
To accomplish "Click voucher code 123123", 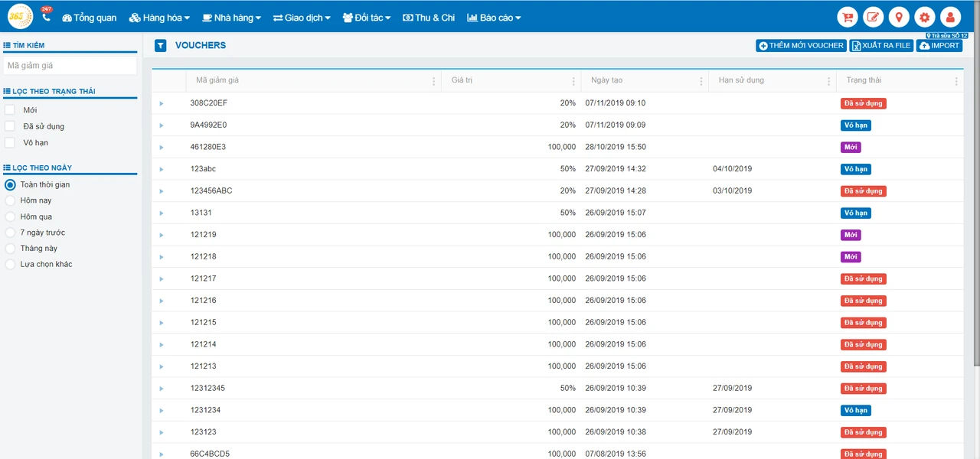I will coord(203,432).
